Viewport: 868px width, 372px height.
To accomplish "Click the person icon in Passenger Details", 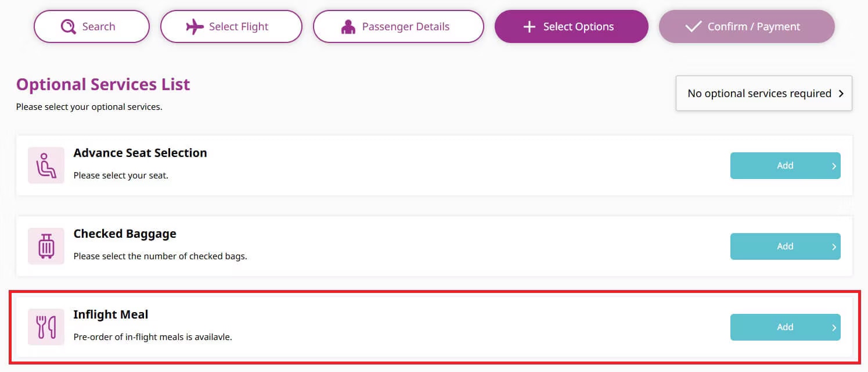I will 348,27.
